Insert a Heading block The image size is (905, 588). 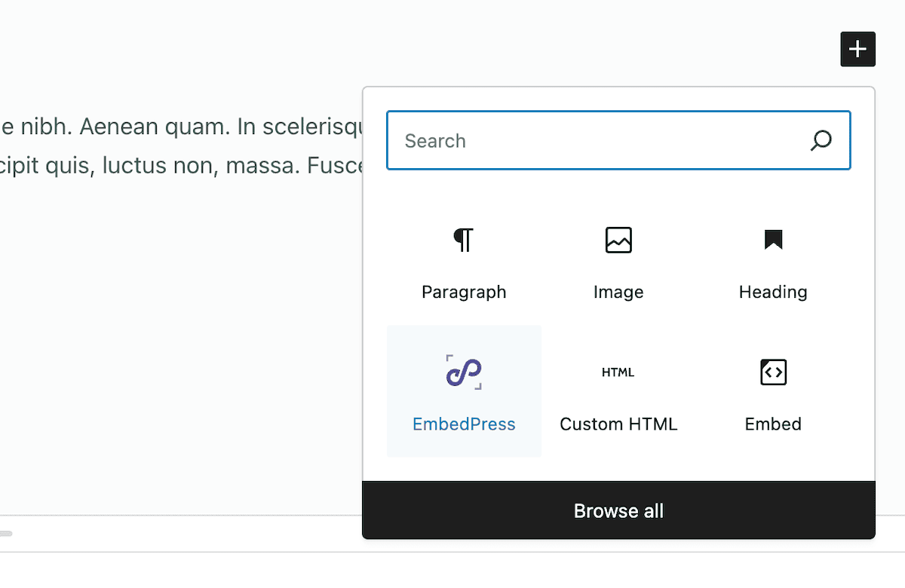click(x=773, y=259)
